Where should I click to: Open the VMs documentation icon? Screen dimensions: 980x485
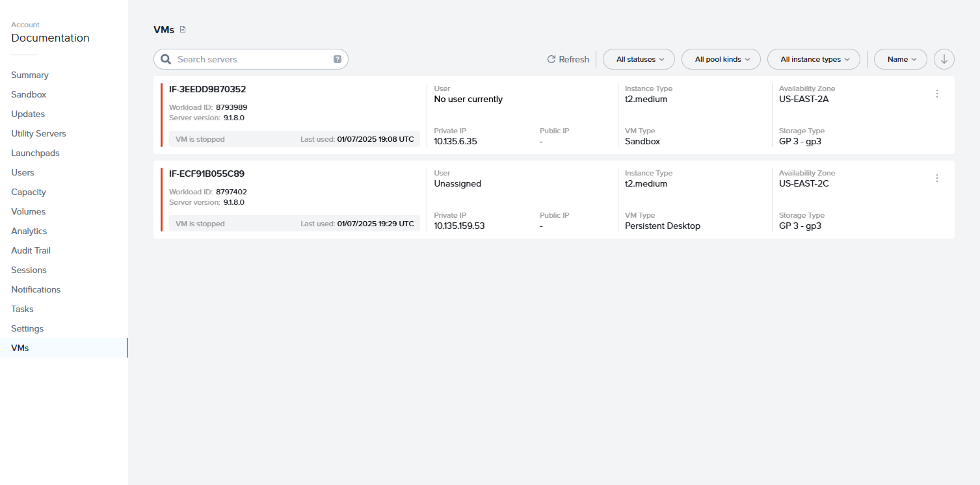[x=183, y=29]
